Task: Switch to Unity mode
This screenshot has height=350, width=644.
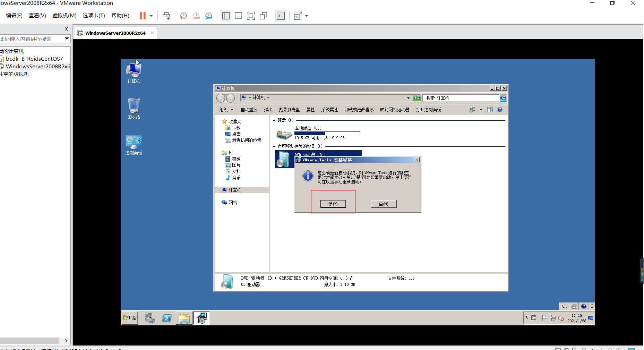Action: click(263, 16)
